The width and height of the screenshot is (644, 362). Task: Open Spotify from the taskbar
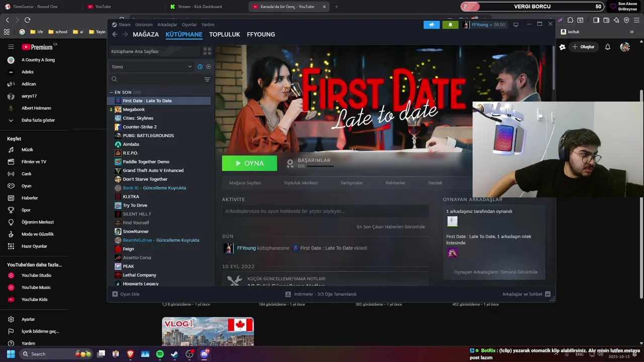[x=159, y=354]
